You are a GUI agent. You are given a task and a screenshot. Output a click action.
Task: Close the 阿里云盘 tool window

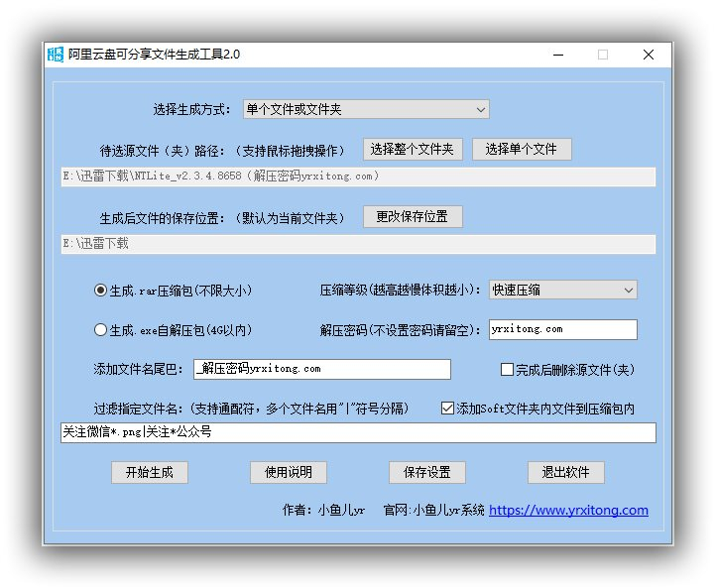(x=649, y=55)
